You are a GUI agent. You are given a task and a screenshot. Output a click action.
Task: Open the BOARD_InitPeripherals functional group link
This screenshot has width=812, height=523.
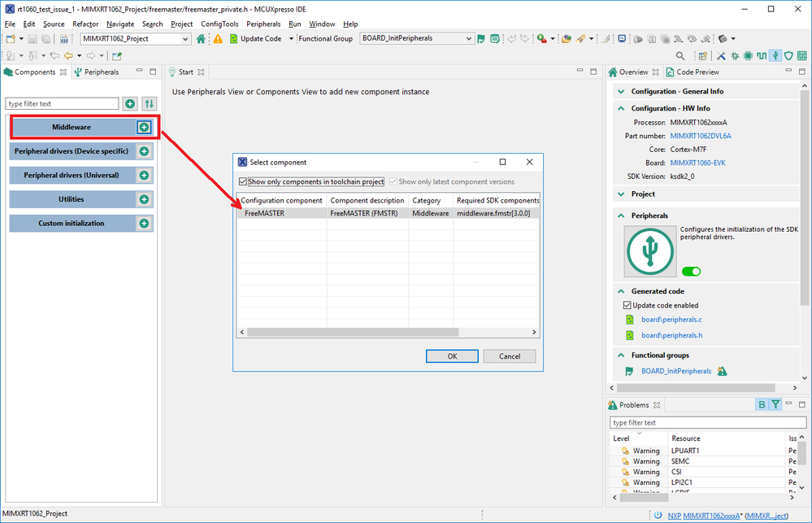(x=676, y=371)
